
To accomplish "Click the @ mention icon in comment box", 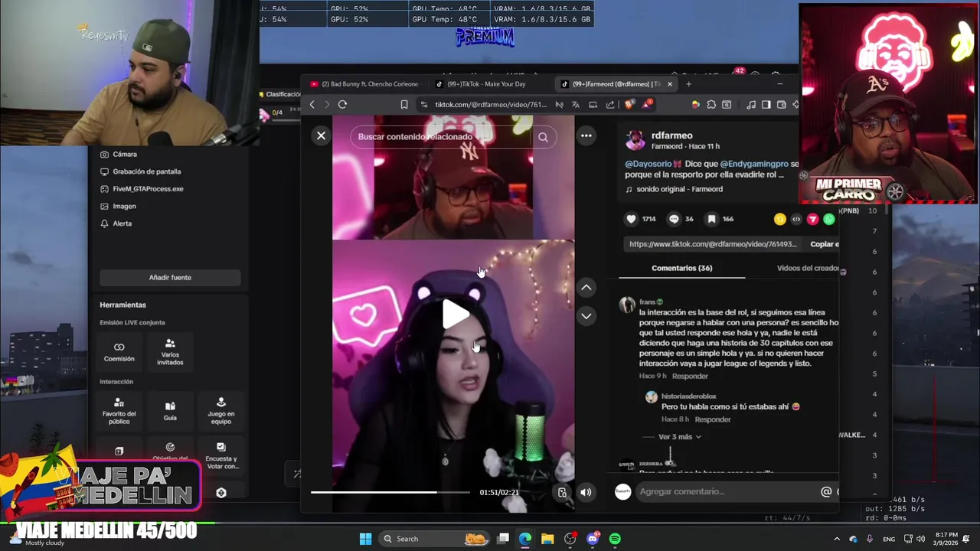I will [x=826, y=492].
